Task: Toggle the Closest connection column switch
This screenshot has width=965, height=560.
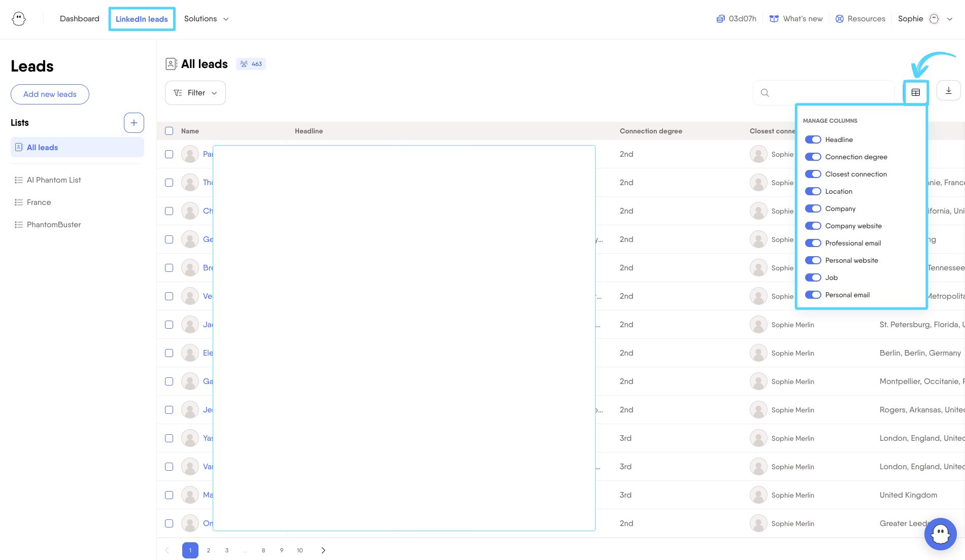Action: point(813,174)
